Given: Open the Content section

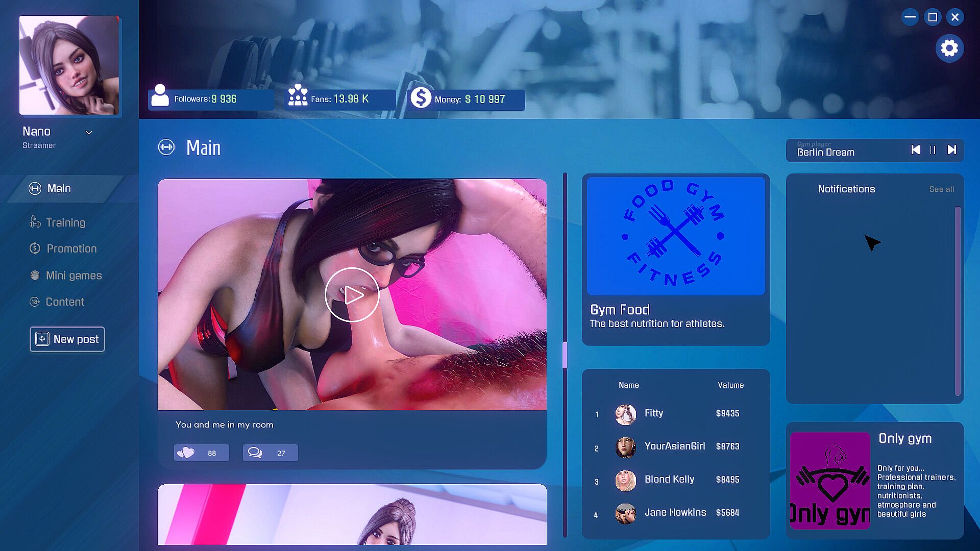Looking at the screenshot, I should pyautogui.click(x=65, y=302).
